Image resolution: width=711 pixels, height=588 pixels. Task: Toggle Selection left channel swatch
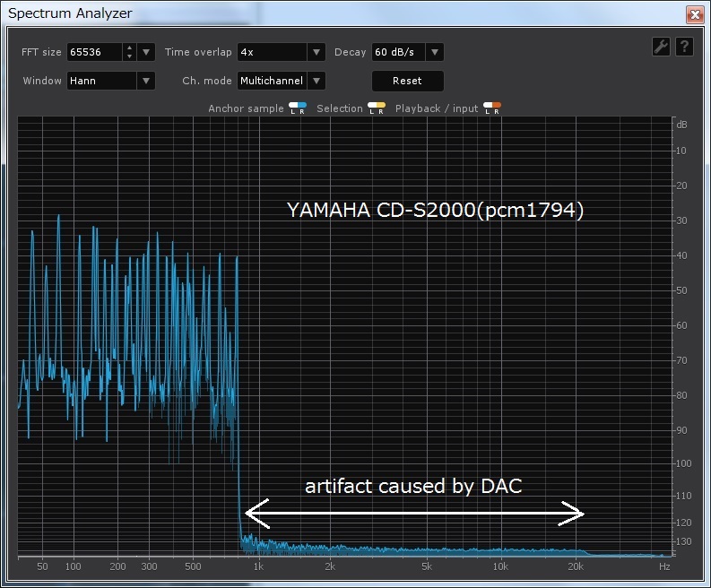pyautogui.click(x=372, y=108)
